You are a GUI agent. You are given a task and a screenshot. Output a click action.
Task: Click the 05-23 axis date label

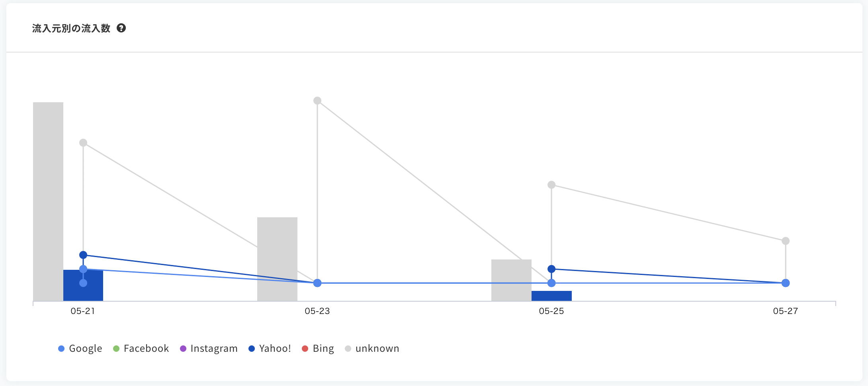pos(317,311)
